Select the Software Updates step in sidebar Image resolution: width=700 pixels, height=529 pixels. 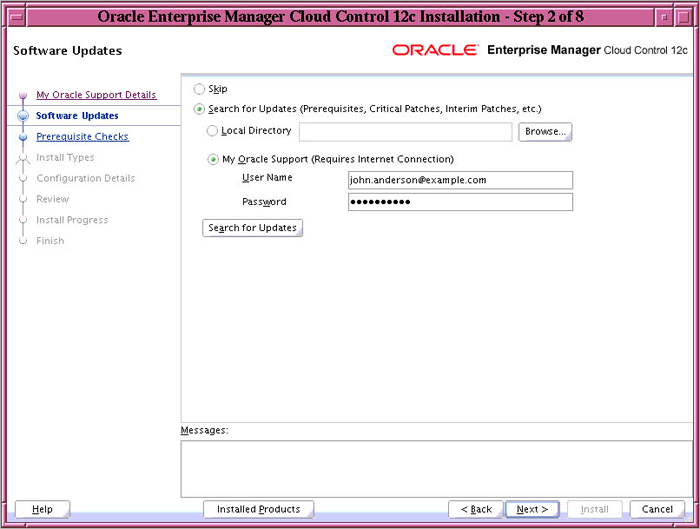click(77, 116)
